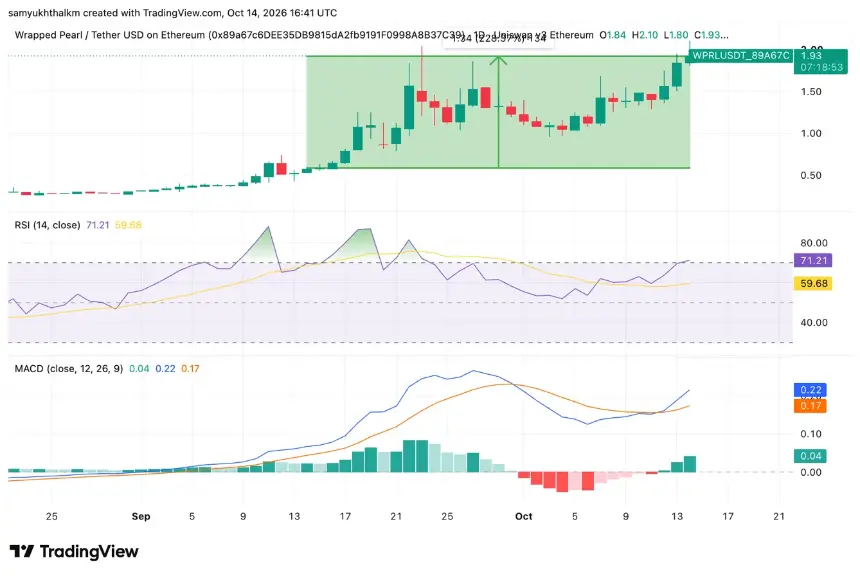Click the 1.34 (228.97%) measurement label
This screenshot has width=860, height=576.
point(498,38)
